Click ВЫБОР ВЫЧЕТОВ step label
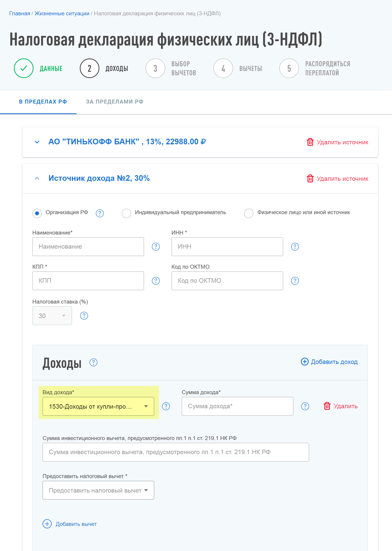The width and height of the screenshot is (392, 551). [x=183, y=68]
